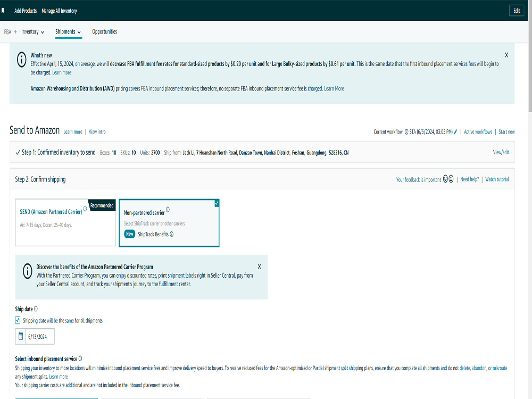532x399 pixels.
Task: Open delete, abandon, or misroute link
Action: (x=483, y=368)
